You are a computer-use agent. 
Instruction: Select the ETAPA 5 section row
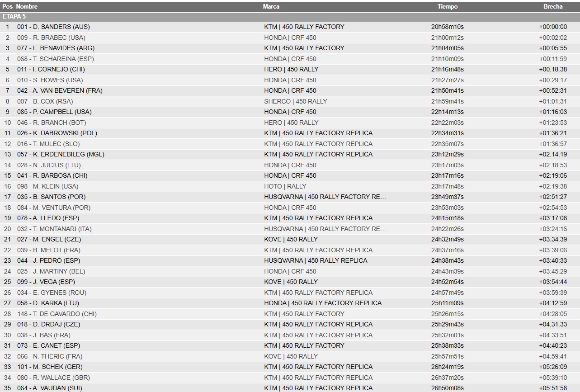[x=290, y=17]
